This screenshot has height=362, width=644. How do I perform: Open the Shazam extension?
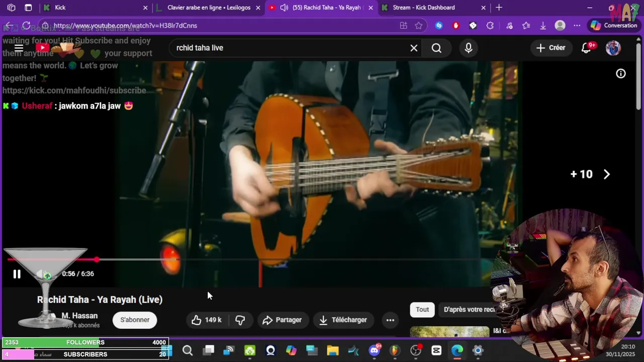point(439,26)
